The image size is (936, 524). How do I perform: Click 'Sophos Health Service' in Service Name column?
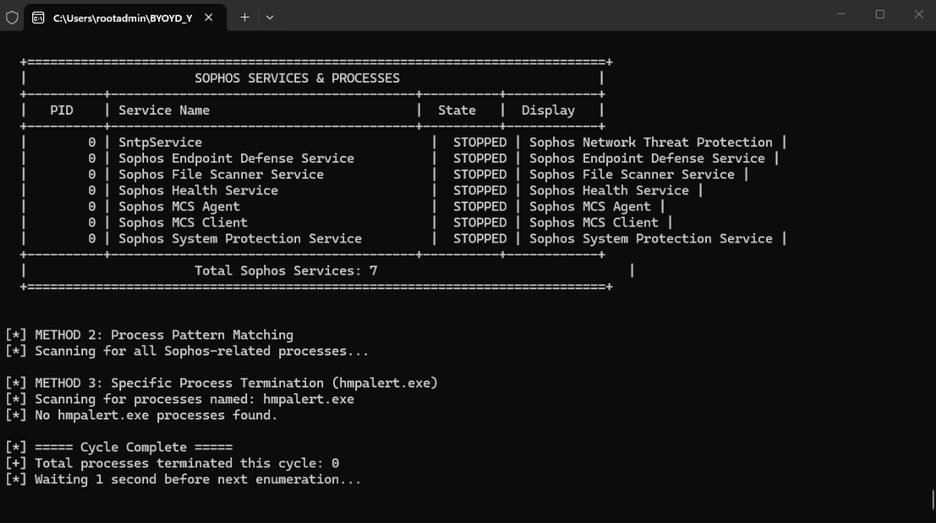point(198,191)
